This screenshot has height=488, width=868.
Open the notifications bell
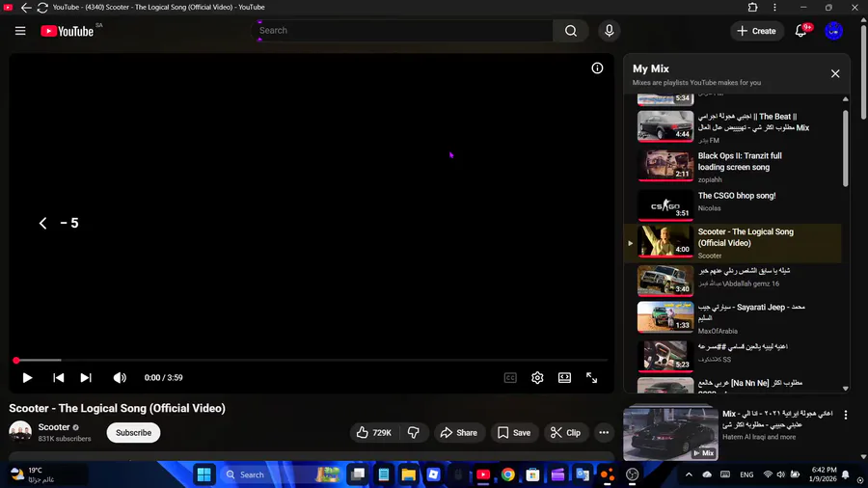click(x=801, y=31)
